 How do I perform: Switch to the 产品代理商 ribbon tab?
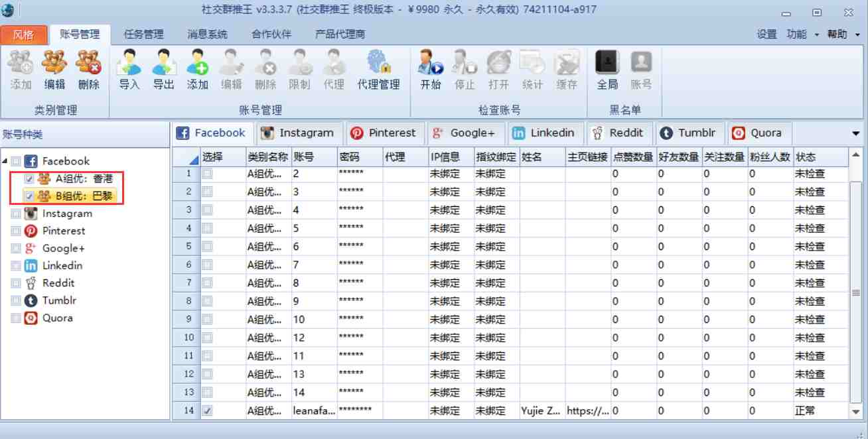[x=340, y=34]
